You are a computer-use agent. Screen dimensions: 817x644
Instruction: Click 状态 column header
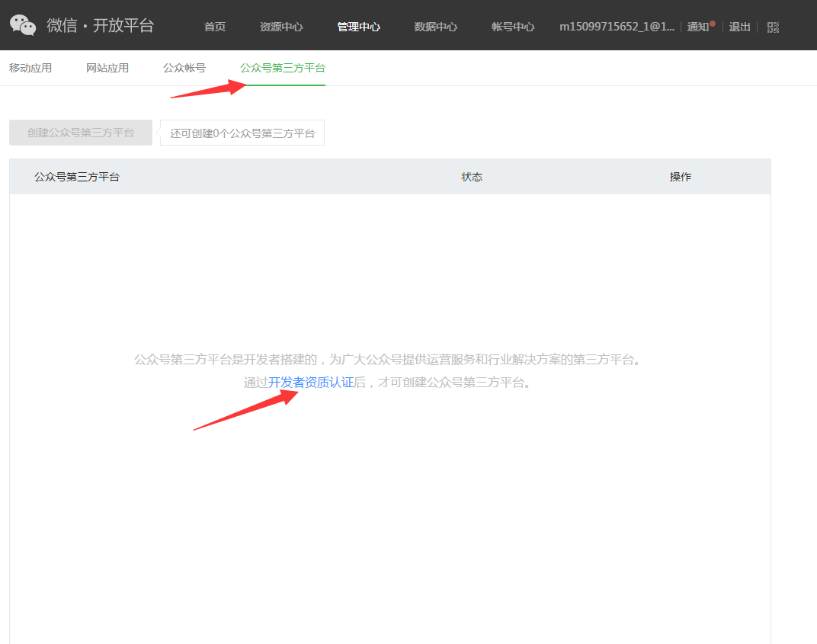click(x=472, y=177)
